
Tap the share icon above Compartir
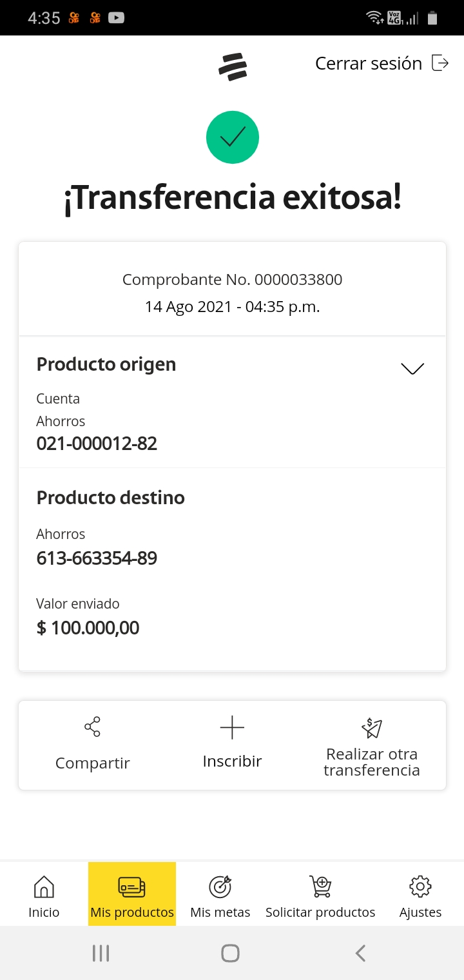tap(93, 727)
